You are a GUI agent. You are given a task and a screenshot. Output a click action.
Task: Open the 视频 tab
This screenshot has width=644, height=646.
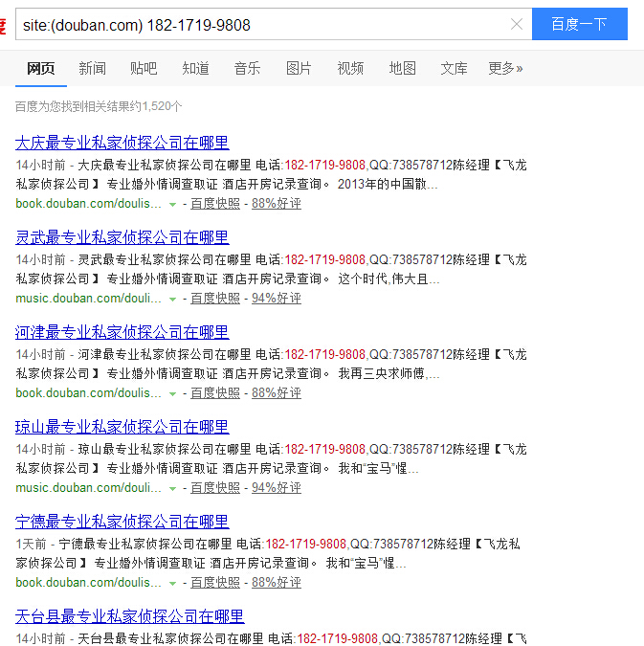pyautogui.click(x=350, y=68)
